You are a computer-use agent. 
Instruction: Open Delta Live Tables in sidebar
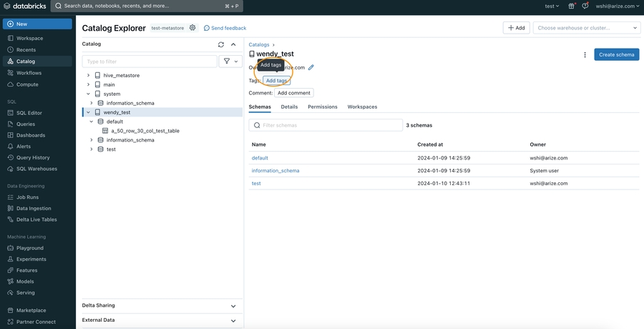pyautogui.click(x=36, y=220)
